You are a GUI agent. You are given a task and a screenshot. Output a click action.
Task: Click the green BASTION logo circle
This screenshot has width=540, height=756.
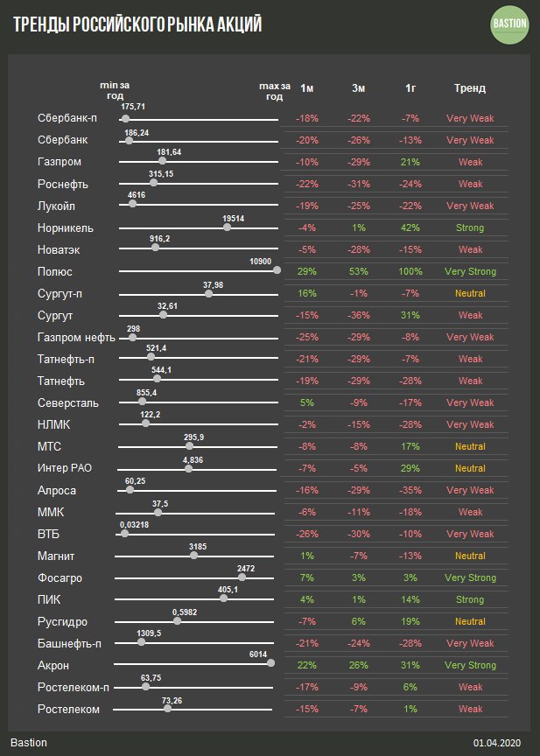click(508, 24)
